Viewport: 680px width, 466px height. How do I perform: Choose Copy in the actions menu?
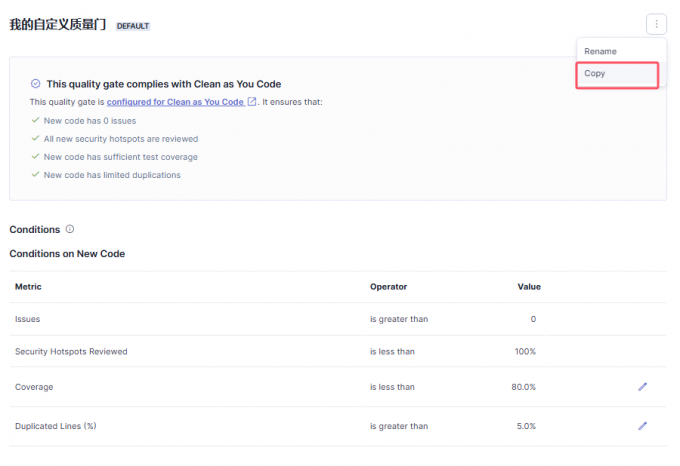[x=595, y=74]
